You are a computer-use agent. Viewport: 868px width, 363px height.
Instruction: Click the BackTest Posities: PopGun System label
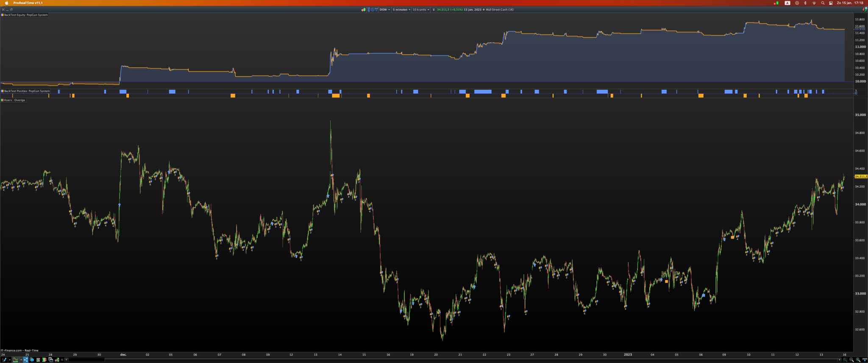coord(27,91)
